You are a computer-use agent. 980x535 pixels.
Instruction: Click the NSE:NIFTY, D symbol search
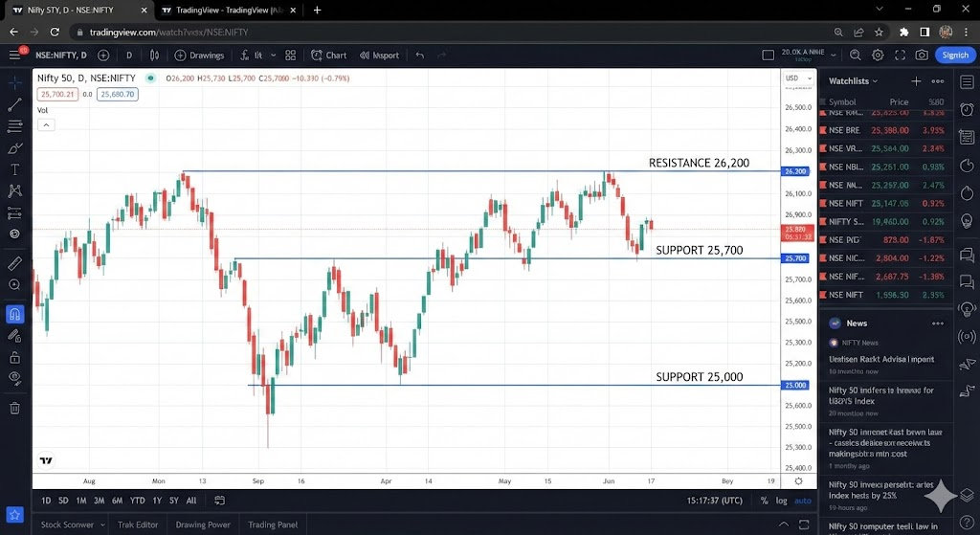pos(61,55)
